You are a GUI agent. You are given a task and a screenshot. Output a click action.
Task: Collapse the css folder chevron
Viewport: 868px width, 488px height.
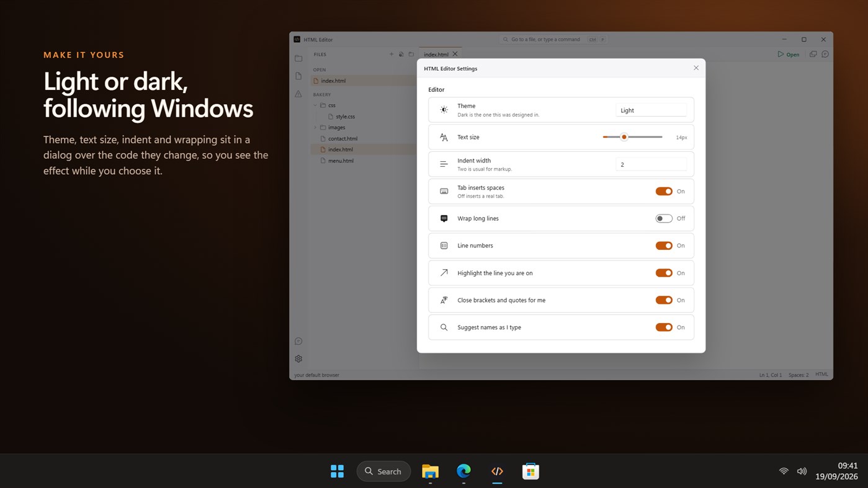(315, 105)
